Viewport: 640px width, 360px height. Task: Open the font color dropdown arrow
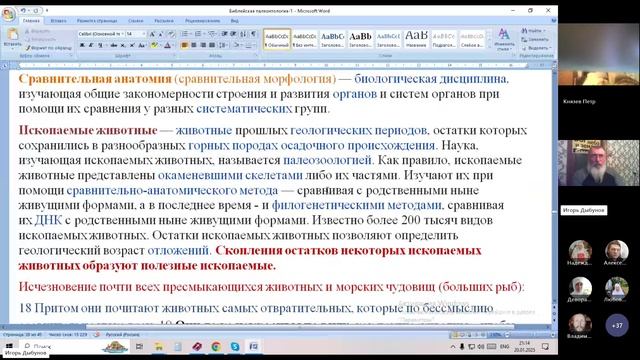coord(172,45)
